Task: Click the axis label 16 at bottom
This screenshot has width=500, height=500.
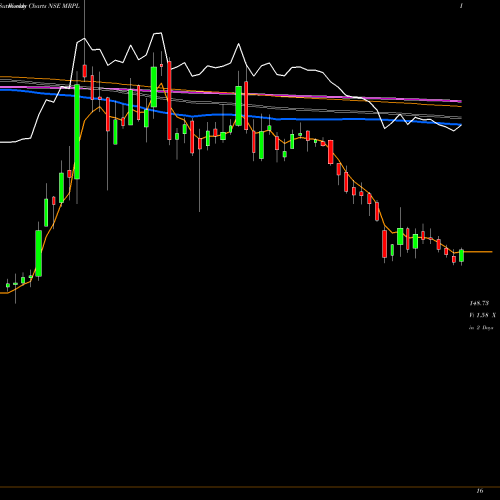Action: pyautogui.click(x=480, y=491)
